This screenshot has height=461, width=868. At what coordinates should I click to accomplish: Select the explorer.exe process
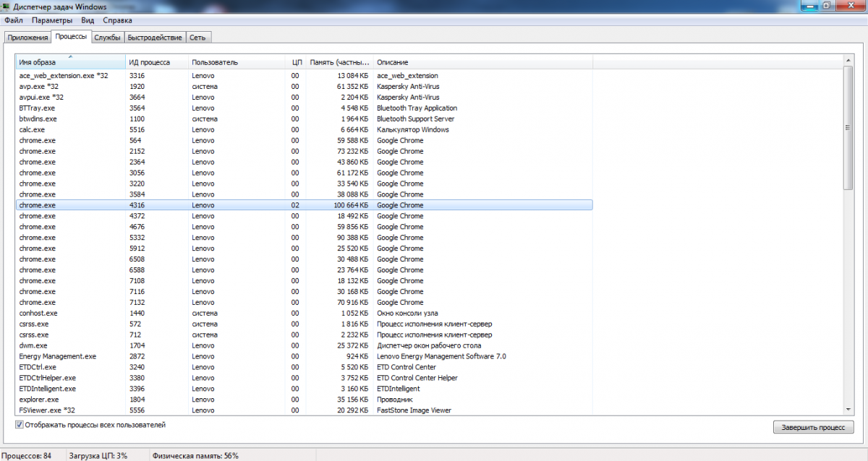point(304,400)
